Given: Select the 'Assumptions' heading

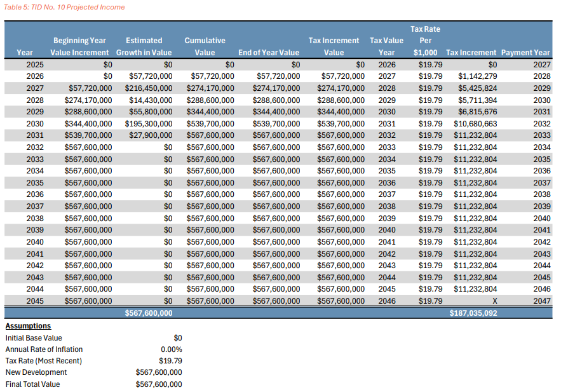Looking at the screenshot, I should (x=28, y=326).
